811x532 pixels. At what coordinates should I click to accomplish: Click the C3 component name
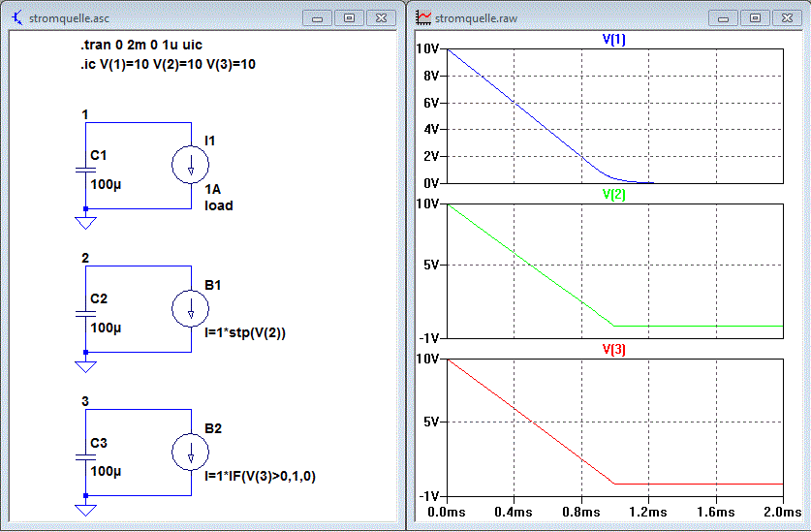(99, 443)
